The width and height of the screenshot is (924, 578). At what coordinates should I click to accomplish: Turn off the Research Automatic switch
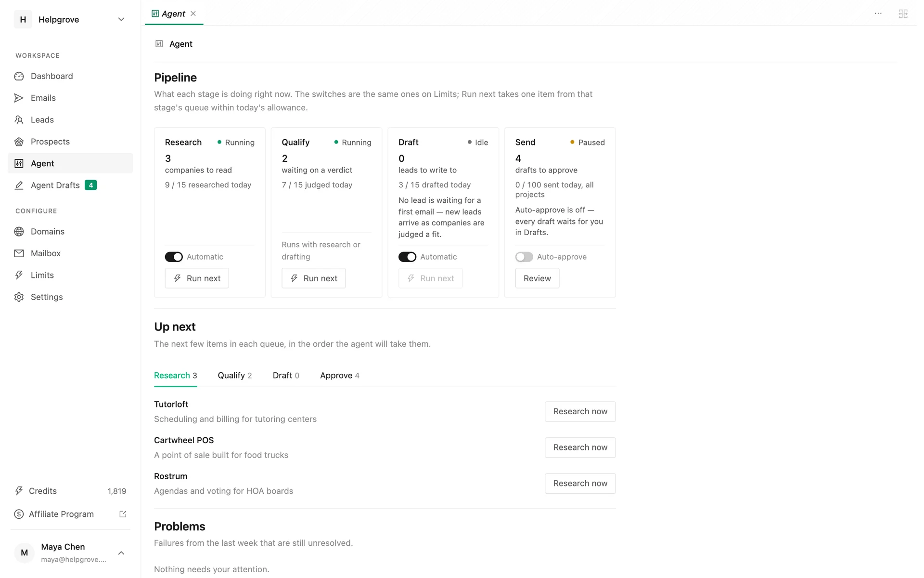174,257
